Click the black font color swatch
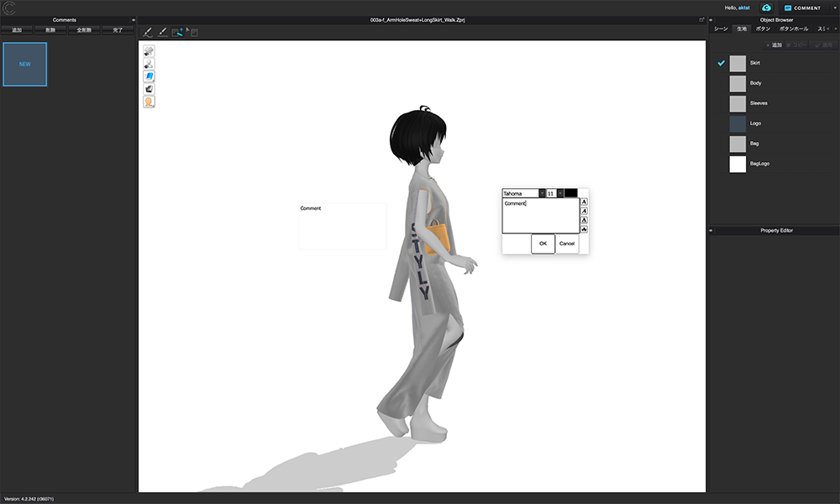The width and height of the screenshot is (840, 504). [x=571, y=192]
